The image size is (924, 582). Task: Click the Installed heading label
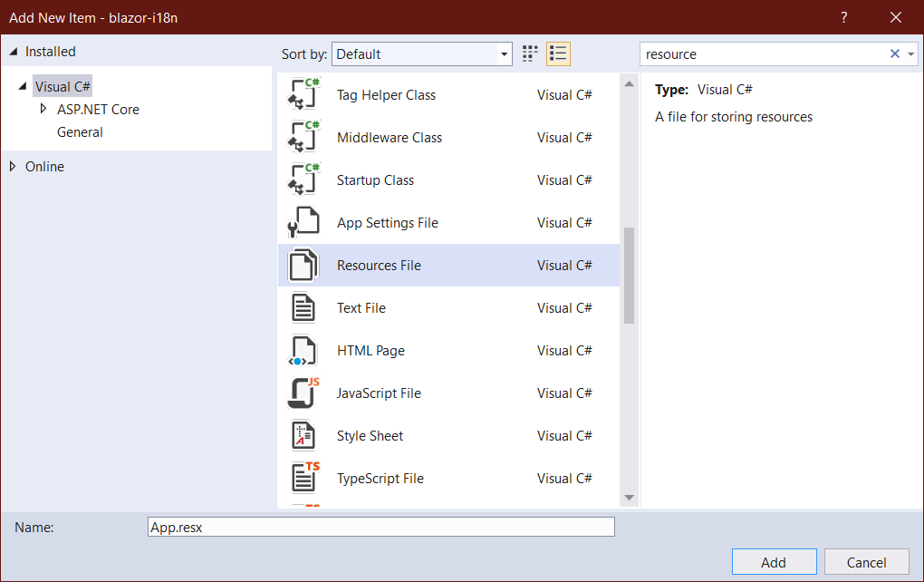(50, 52)
